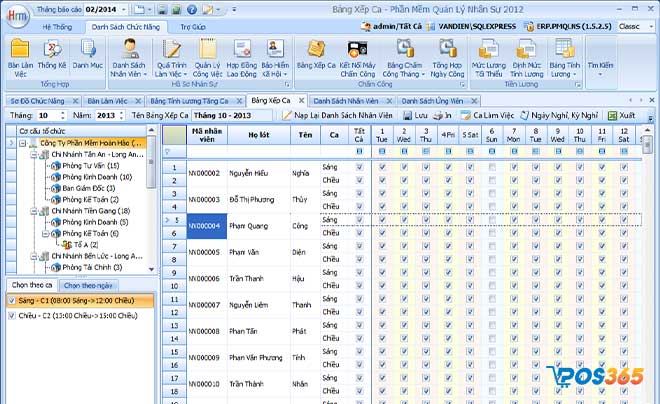
Task: Open the Bàn Làm Việc ribbon icon
Action: click(20, 58)
